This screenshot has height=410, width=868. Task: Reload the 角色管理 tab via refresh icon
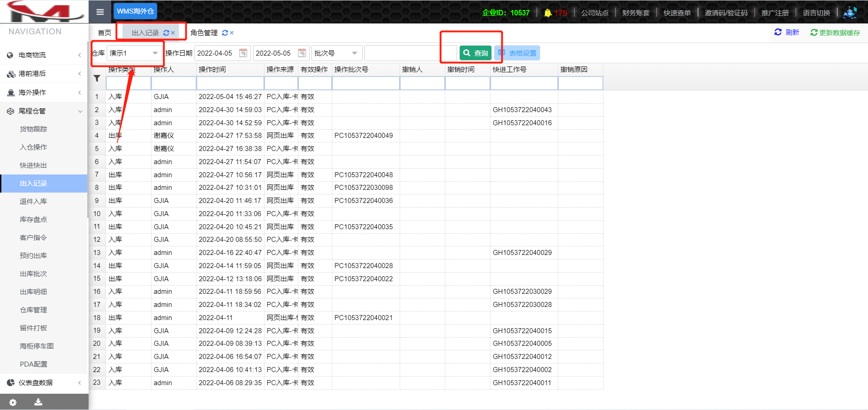pos(225,33)
